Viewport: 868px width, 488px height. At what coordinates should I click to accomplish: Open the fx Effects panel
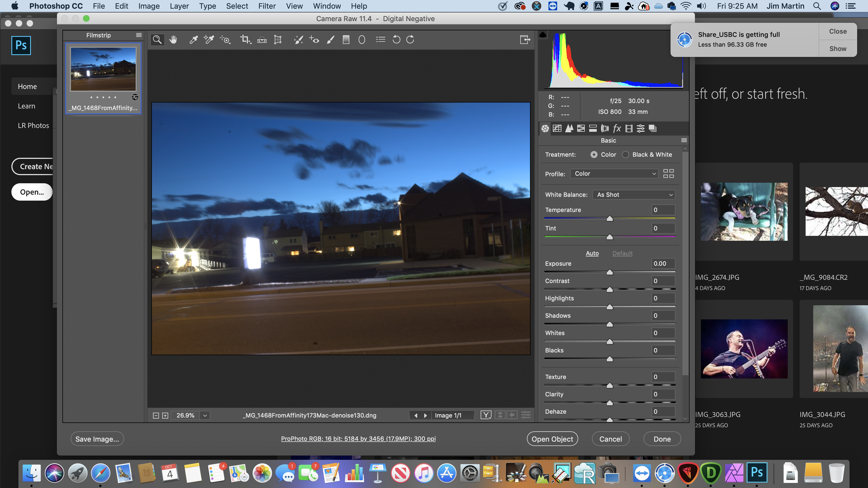coord(617,128)
